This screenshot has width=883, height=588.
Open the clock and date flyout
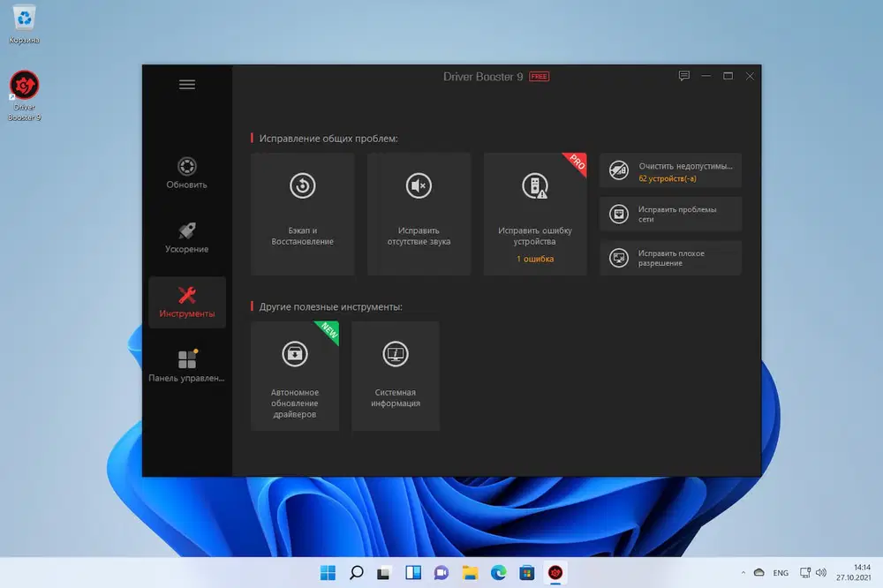pos(854,573)
